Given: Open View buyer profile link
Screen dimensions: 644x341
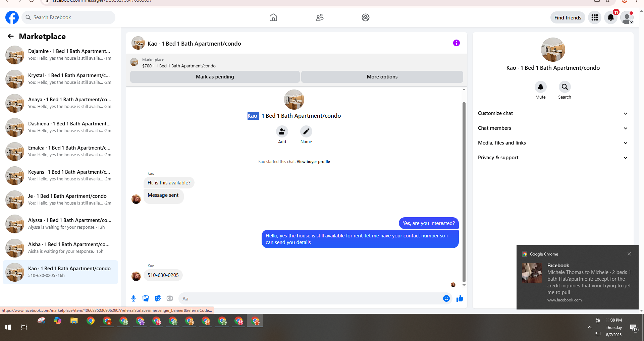Looking at the screenshot, I should 313,162.
